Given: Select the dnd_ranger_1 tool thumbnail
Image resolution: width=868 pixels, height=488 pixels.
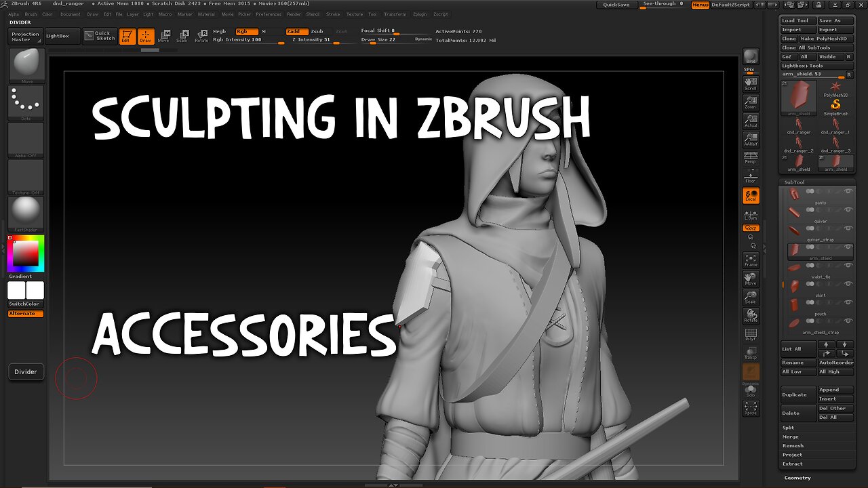Looking at the screenshot, I should click(x=835, y=126).
